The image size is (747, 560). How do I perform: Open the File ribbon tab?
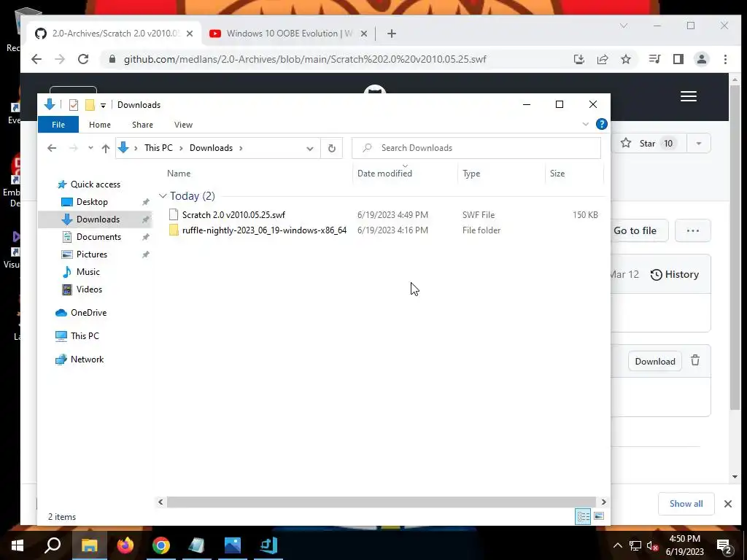click(58, 125)
